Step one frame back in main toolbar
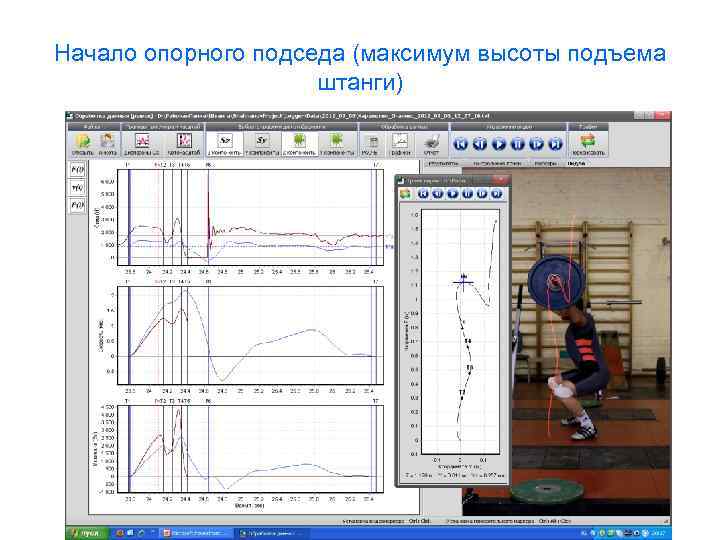Image resolution: width=720 pixels, height=540 pixels. (x=479, y=144)
